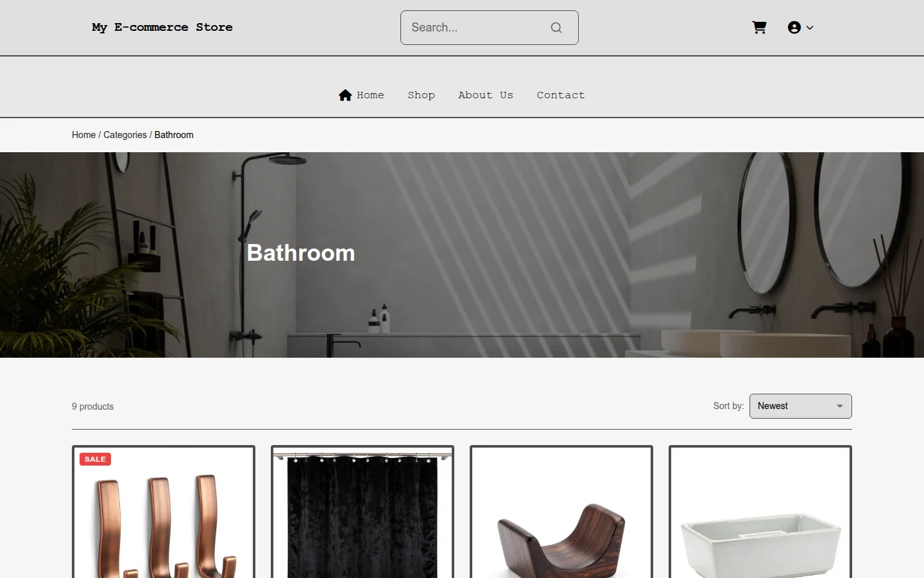Image resolution: width=924 pixels, height=578 pixels.
Task: Expand the account menu chevron
Action: (x=810, y=28)
